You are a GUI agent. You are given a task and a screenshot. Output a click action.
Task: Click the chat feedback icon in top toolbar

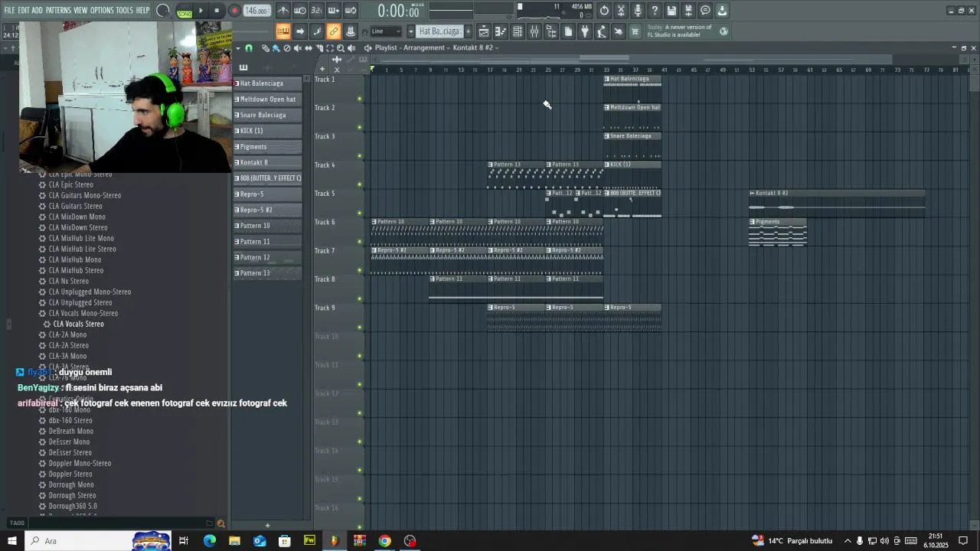coord(705,11)
